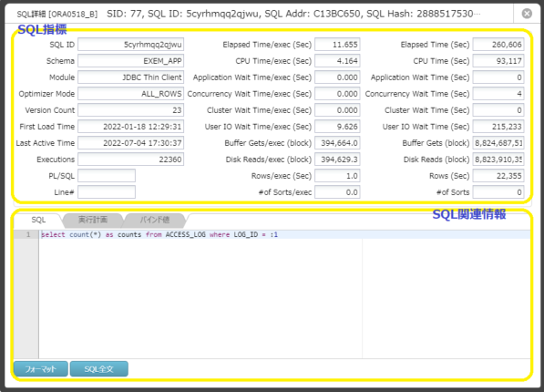Select the Module field JDBC Thin Client
The height and width of the screenshot is (392, 544).
pyautogui.click(x=131, y=77)
